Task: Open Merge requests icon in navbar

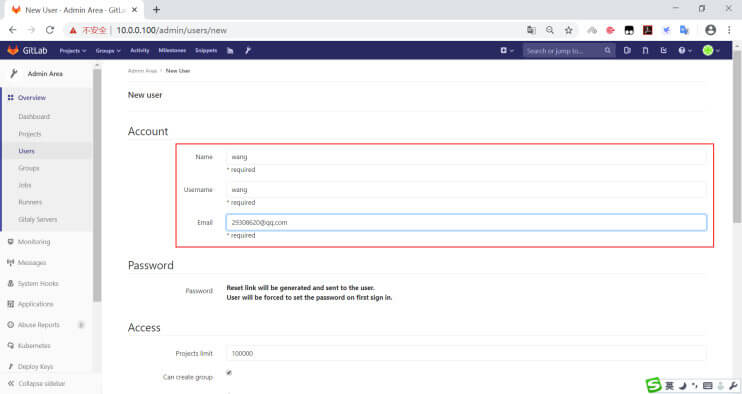Action: point(645,51)
